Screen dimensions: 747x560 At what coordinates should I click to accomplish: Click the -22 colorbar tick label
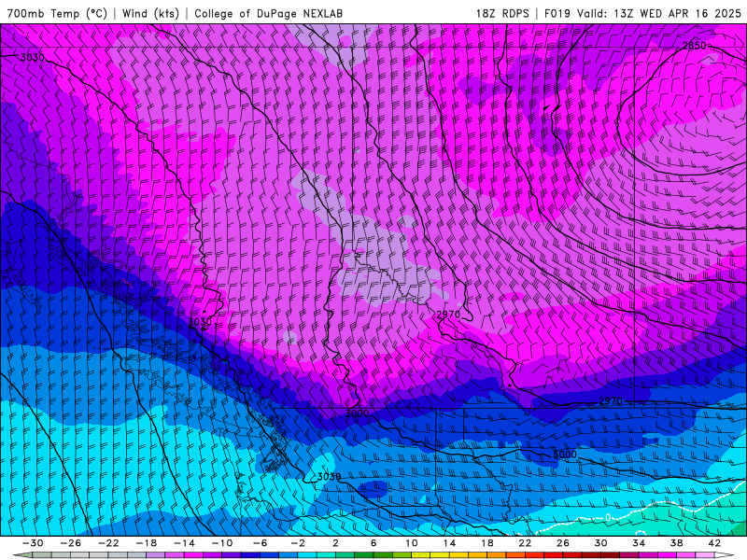(108, 543)
